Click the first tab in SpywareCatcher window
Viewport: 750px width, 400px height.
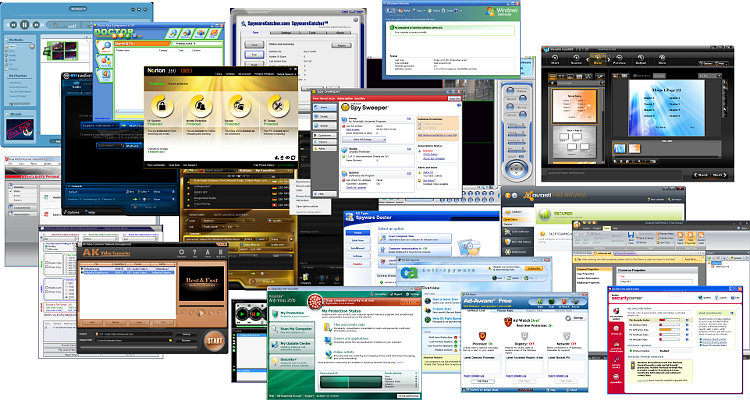(255, 33)
